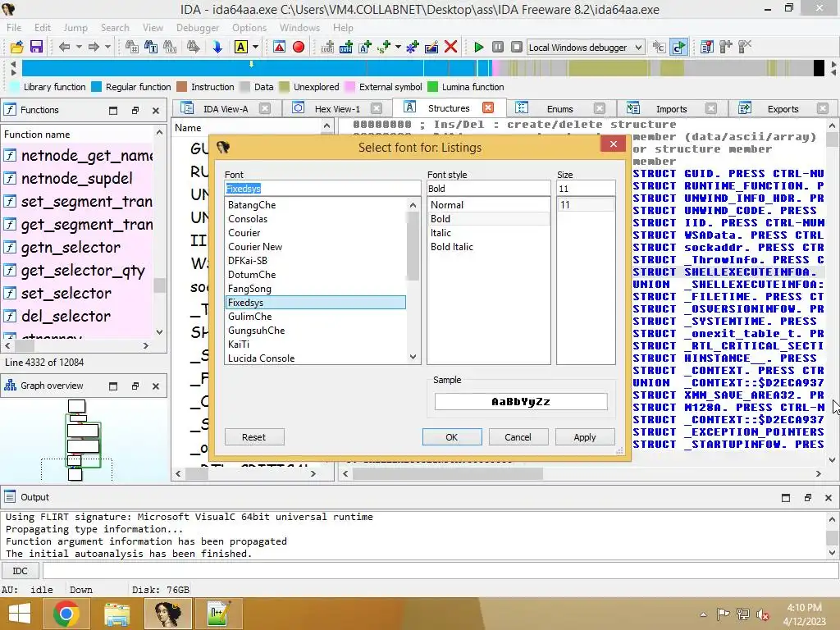
Task: Click the yellow A text icon
Action: tap(240, 47)
